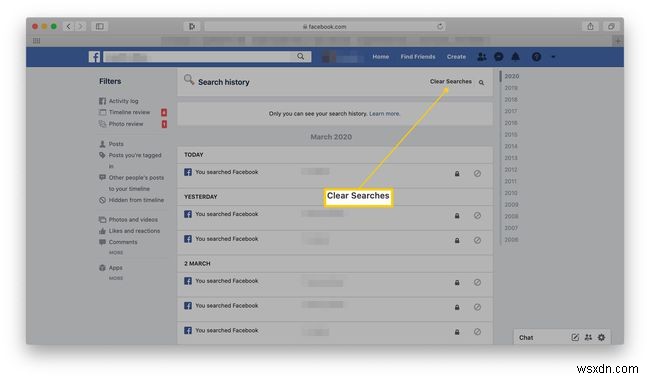Screen dimensions: 650x379
Task: Open the Notifications bell icon
Action: click(515, 56)
